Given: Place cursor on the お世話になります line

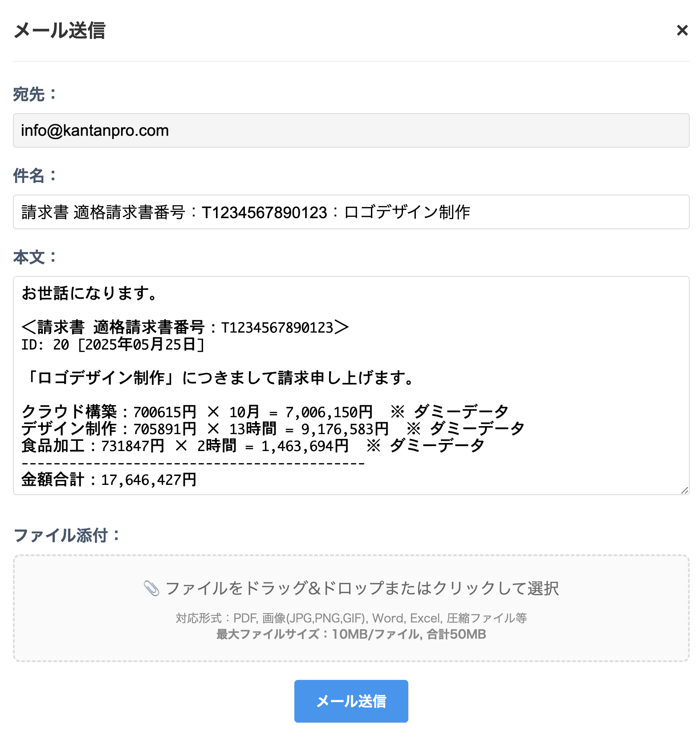Looking at the screenshot, I should 90,293.
